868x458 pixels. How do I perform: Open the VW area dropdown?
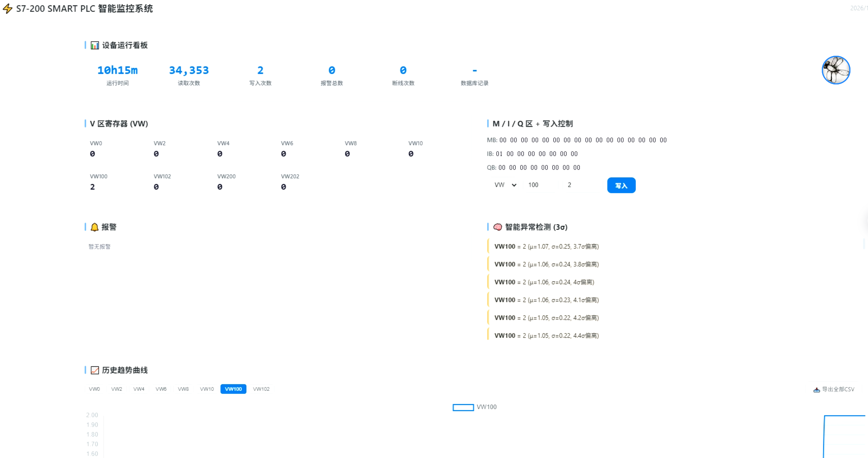505,185
